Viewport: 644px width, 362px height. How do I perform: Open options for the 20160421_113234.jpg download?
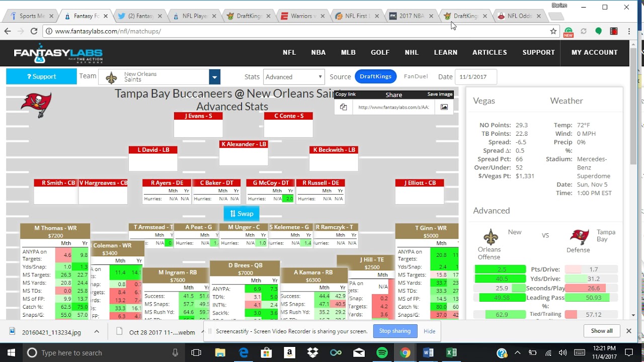97,331
